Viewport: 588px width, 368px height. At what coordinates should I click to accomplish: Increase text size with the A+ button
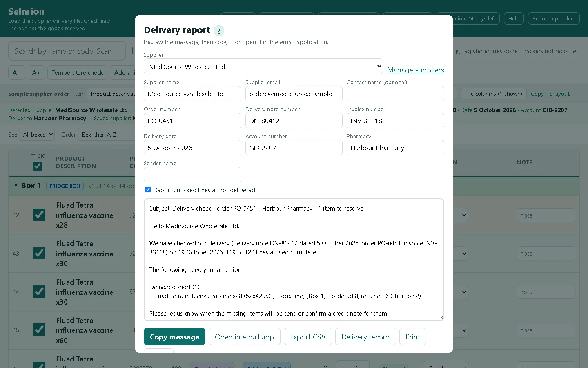click(36, 73)
